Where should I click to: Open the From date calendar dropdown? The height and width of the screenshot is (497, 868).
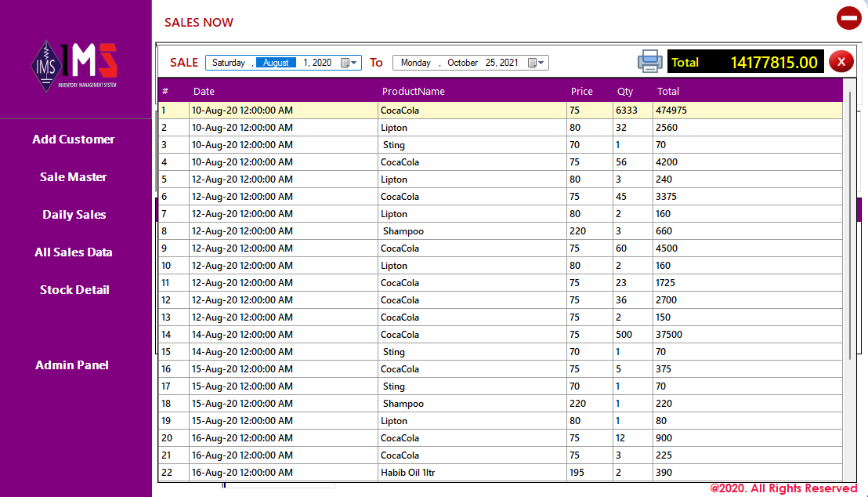pos(349,63)
